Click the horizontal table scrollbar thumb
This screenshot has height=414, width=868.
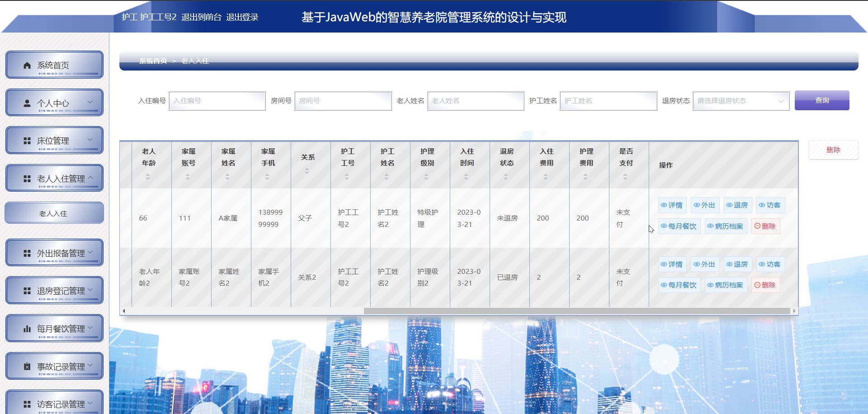pos(576,311)
